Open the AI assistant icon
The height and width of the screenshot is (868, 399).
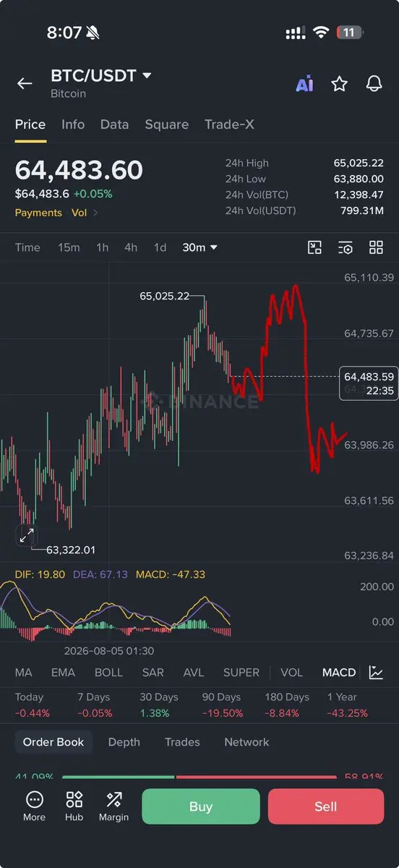304,84
